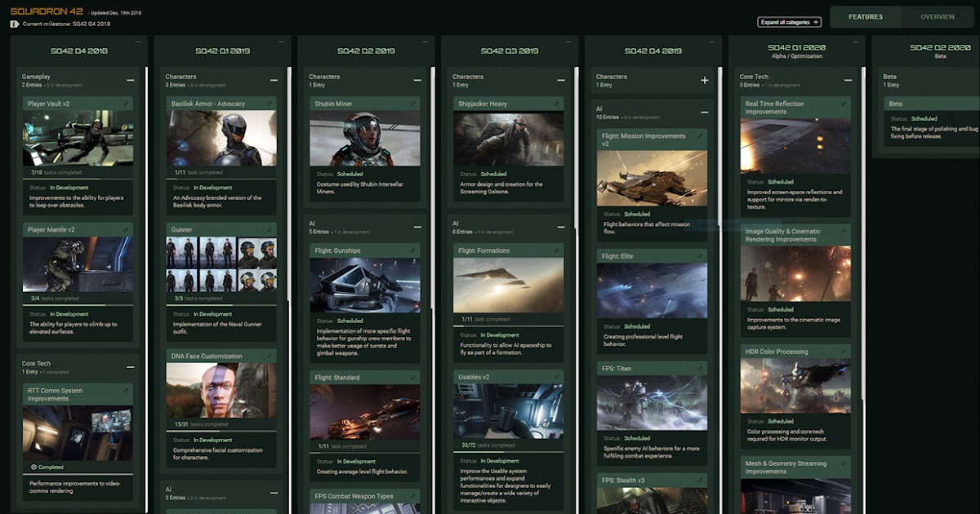Minimize the SQ42 Q4 2019 column
This screenshot has height=514, width=980.
tap(713, 41)
